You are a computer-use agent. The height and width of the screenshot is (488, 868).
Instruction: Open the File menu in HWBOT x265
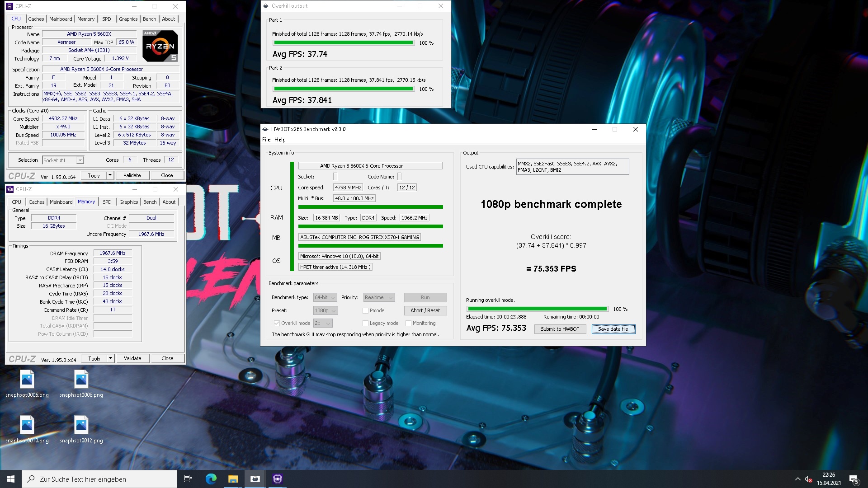(x=266, y=140)
